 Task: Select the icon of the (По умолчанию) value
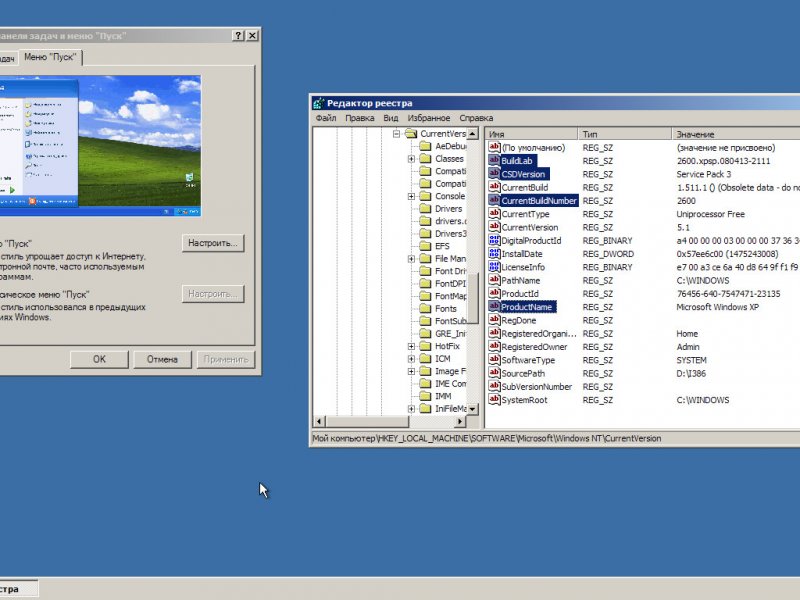click(x=494, y=147)
